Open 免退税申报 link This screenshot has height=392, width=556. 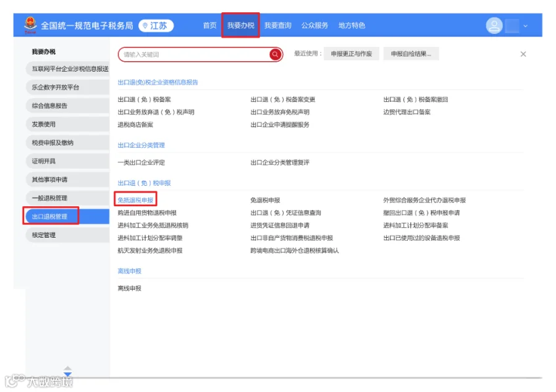(x=265, y=200)
